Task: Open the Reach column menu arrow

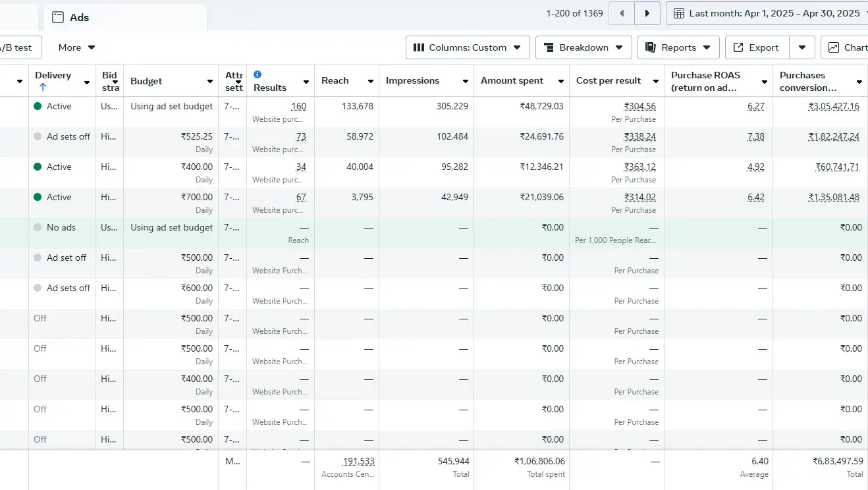Action: click(x=370, y=82)
